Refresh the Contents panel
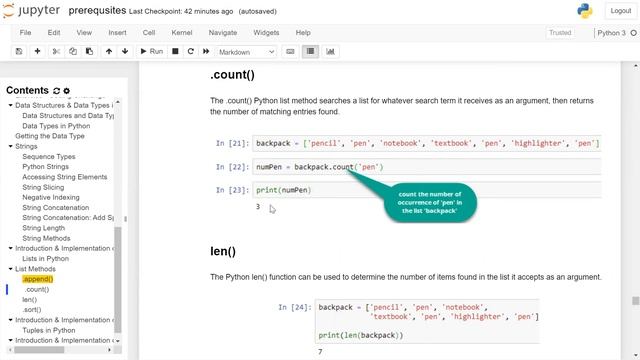Image resolution: width=640 pixels, height=360 pixels. [56, 91]
